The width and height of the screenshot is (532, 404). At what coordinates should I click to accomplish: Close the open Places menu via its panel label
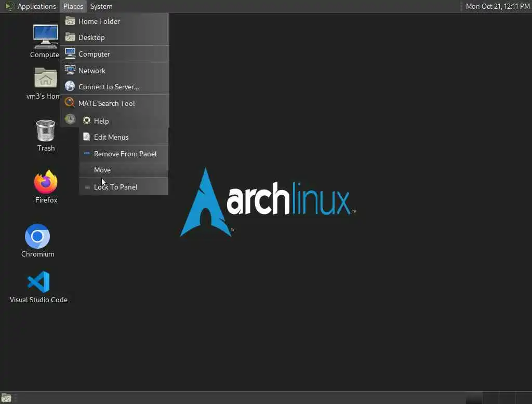coord(73,6)
